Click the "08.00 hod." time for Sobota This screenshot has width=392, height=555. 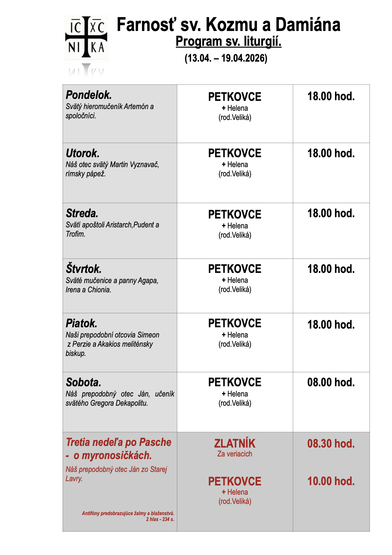pos(331,382)
